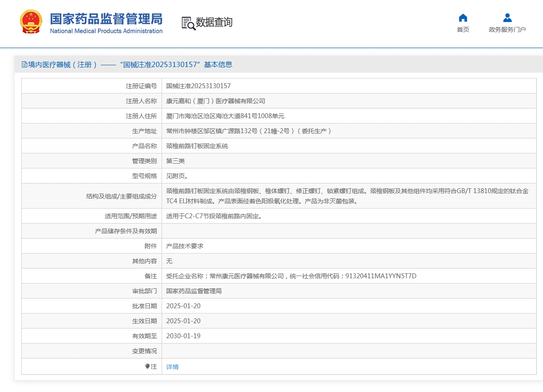Click the 附件 label
This screenshot has width=543, height=392.
click(151, 246)
